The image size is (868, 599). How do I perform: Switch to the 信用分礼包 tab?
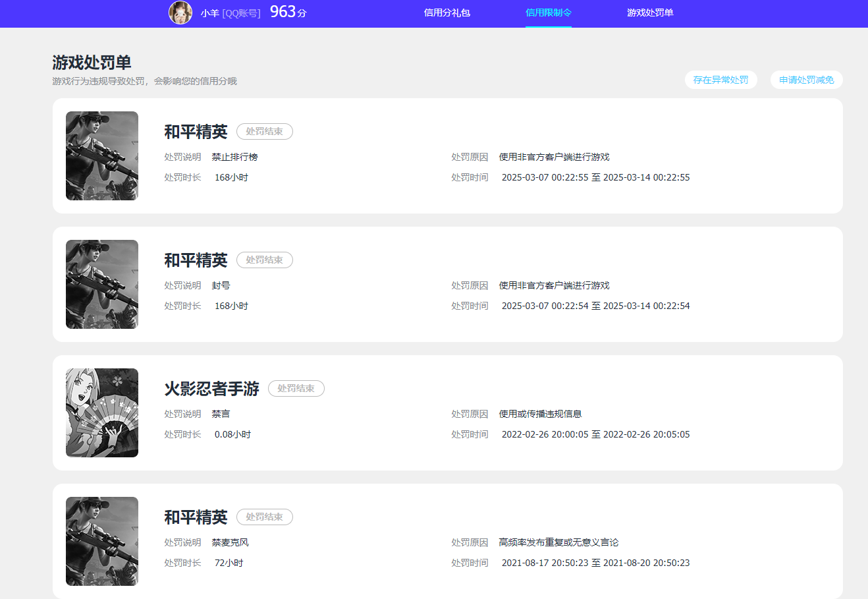pyautogui.click(x=447, y=13)
